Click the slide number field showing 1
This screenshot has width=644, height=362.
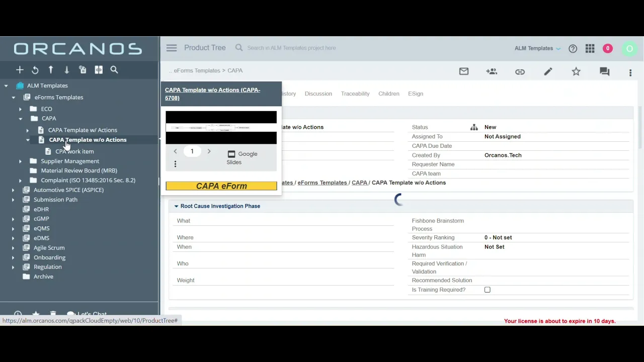(192, 151)
